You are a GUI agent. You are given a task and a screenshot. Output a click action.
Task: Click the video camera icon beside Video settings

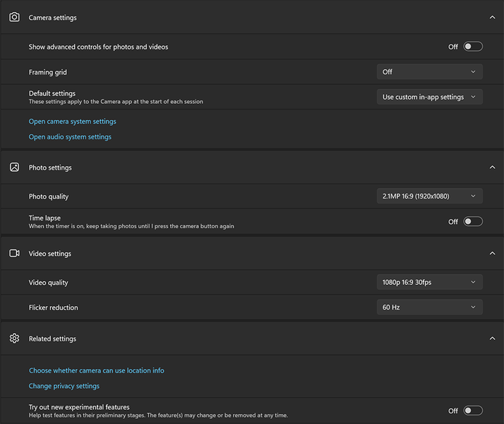pos(14,253)
